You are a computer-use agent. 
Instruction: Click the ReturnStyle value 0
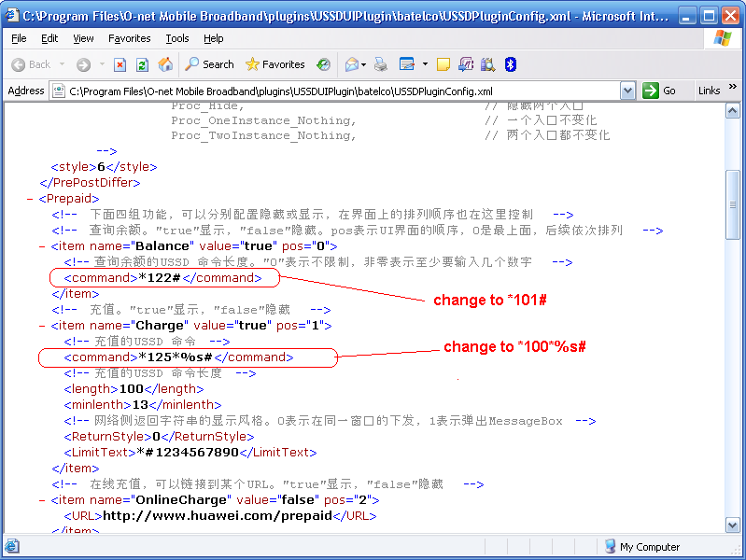pos(156,437)
